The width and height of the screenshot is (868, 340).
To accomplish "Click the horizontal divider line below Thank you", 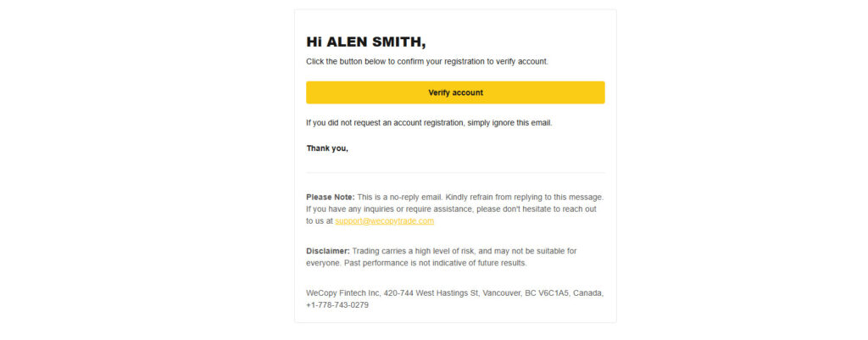I will 455,173.
